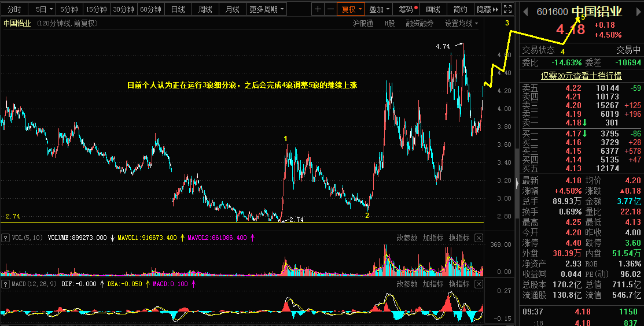Click the 09:37 trade tick row
Screen dimensions: 644x326
point(581,312)
